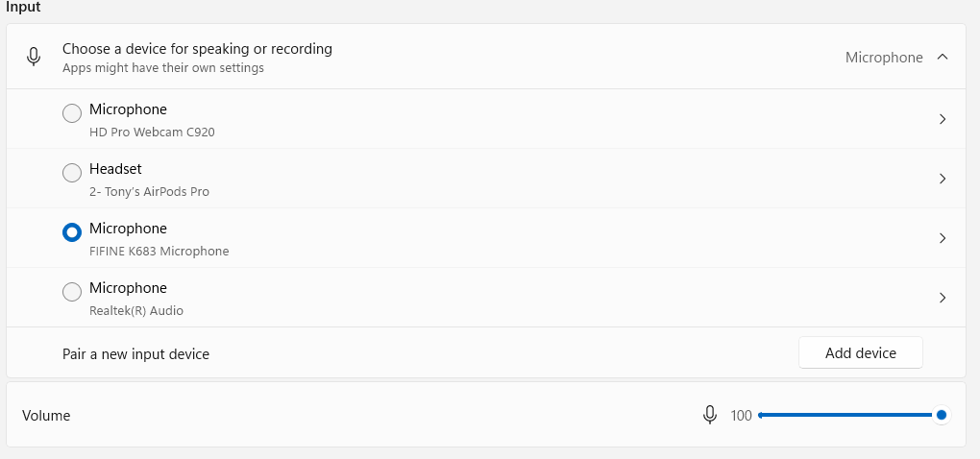Click the volume slider thumb handle

pos(942,415)
